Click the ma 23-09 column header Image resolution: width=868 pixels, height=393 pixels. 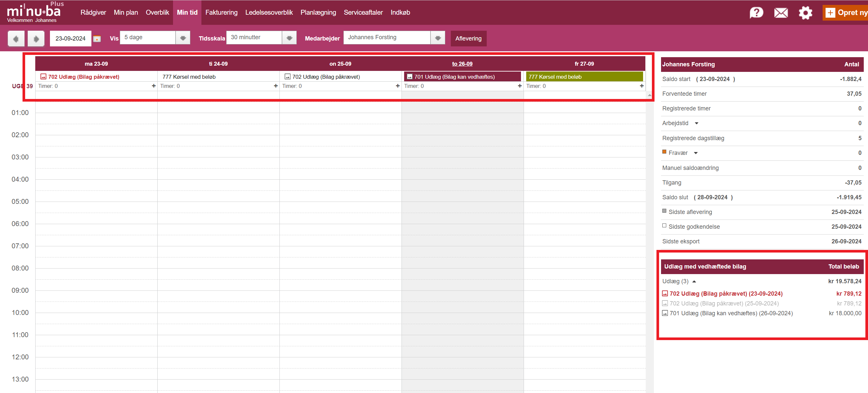click(96, 64)
